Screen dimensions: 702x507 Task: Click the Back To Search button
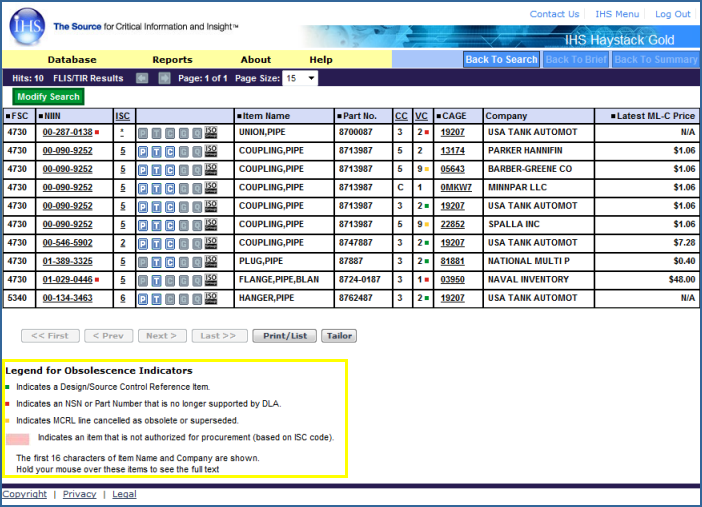click(x=501, y=60)
